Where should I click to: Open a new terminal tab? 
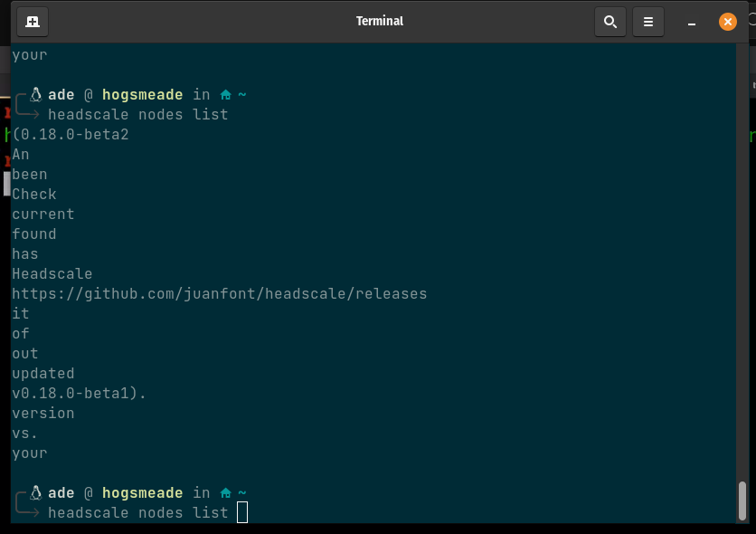pos(33,22)
